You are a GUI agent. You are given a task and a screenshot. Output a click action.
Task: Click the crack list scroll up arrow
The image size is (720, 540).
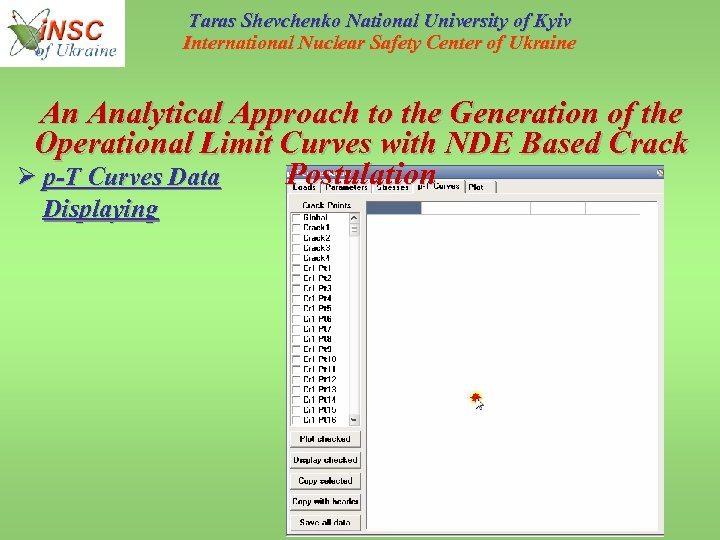pyautogui.click(x=354, y=218)
